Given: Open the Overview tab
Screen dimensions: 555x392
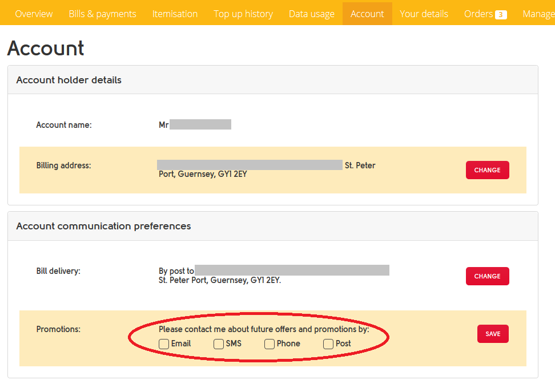Looking at the screenshot, I should point(34,14).
